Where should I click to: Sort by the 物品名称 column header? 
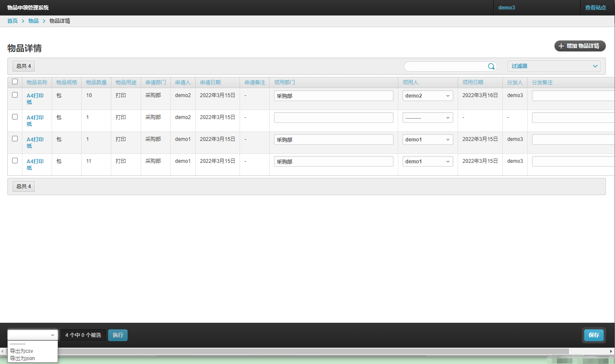37,83
